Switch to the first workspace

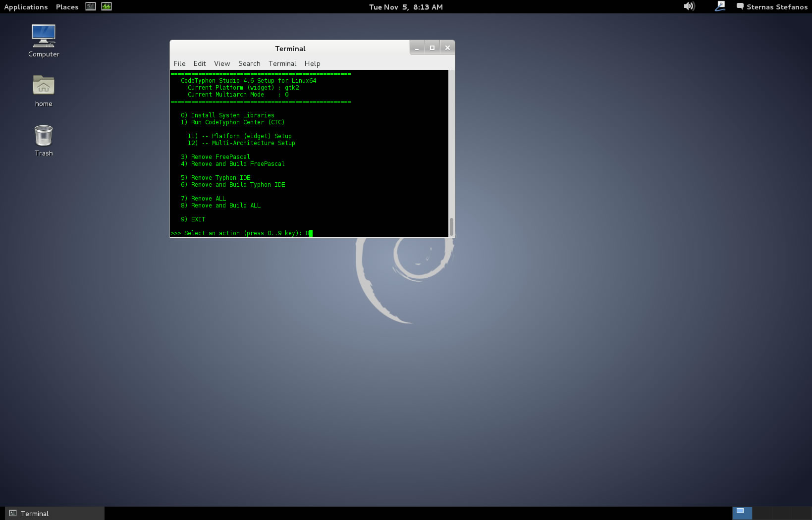tap(742, 513)
